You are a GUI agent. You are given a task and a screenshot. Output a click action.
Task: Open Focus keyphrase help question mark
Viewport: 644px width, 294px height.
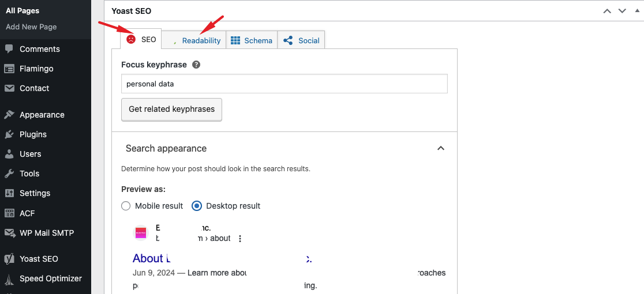[x=196, y=65]
